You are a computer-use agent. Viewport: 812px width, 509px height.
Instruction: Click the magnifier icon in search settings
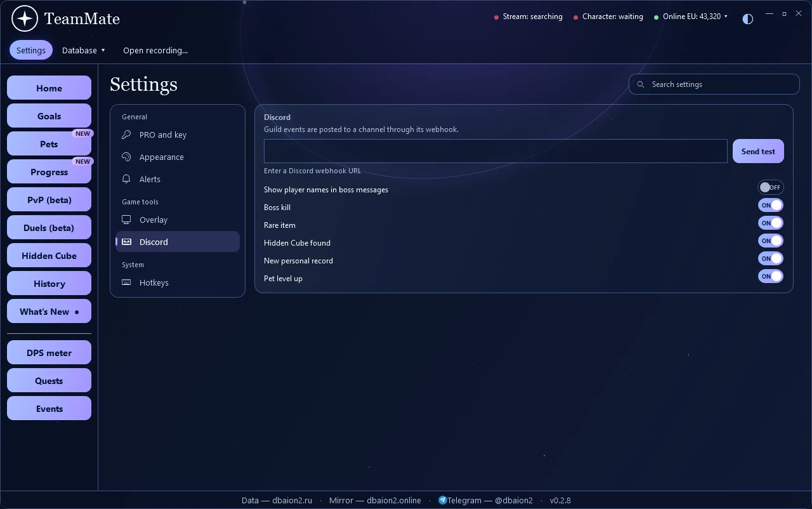pos(641,84)
